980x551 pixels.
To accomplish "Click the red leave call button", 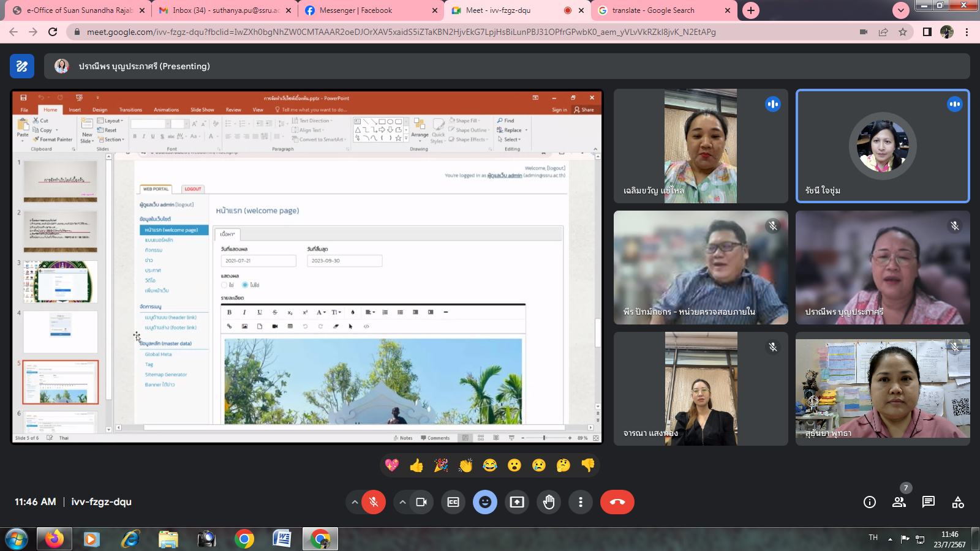I will click(x=617, y=502).
